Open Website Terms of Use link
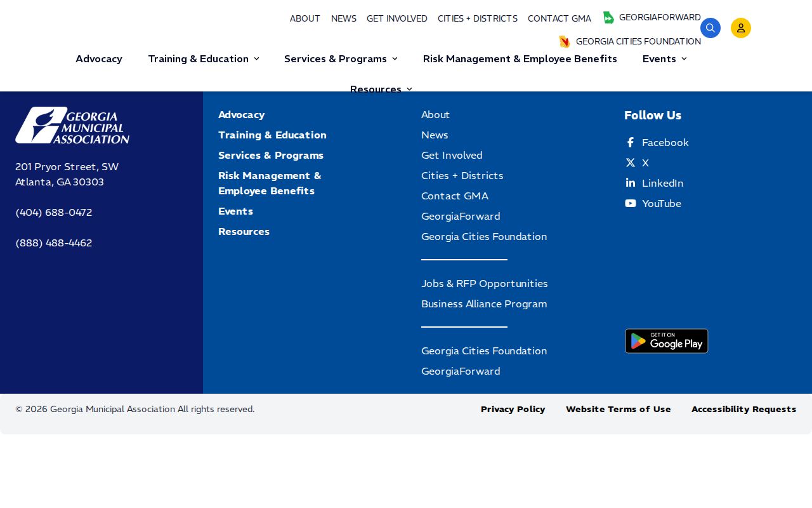This screenshot has height=508, width=812. coord(619,410)
